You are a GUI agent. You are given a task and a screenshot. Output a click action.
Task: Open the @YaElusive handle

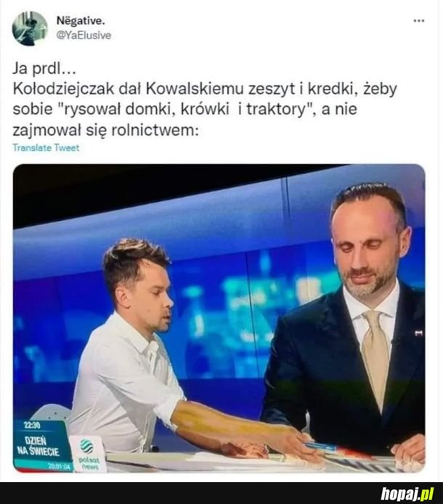(84, 35)
